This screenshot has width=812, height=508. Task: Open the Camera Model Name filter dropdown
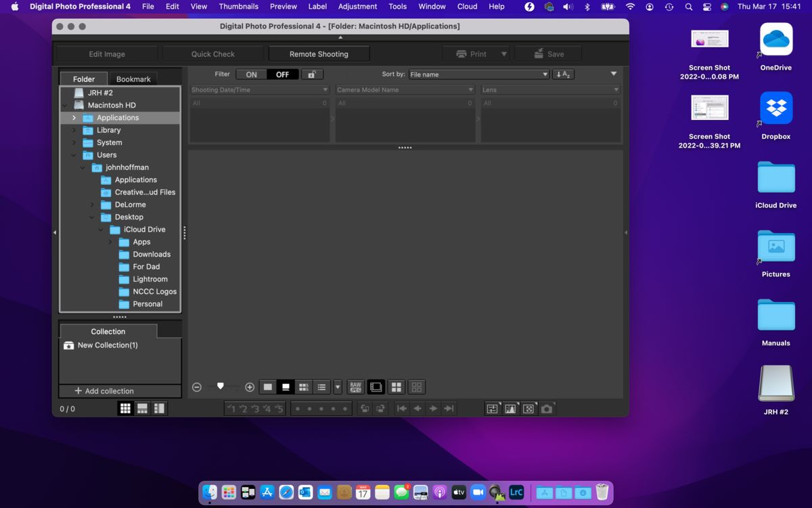pyautogui.click(x=405, y=89)
